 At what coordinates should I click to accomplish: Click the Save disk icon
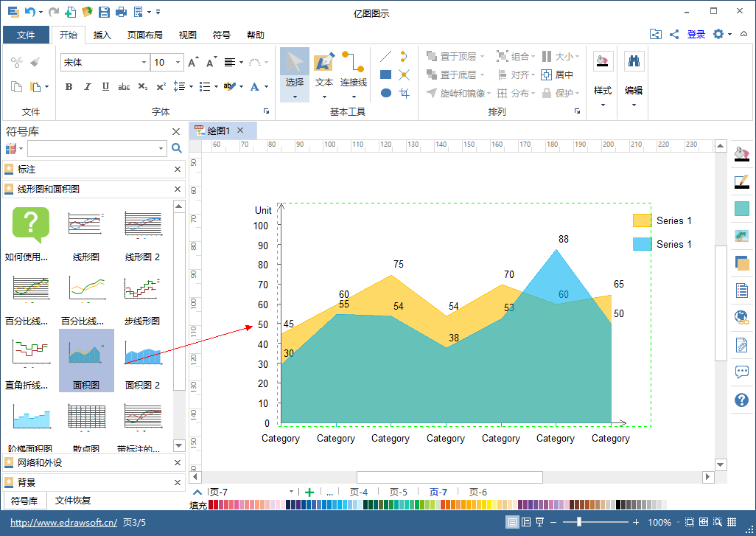tap(104, 12)
